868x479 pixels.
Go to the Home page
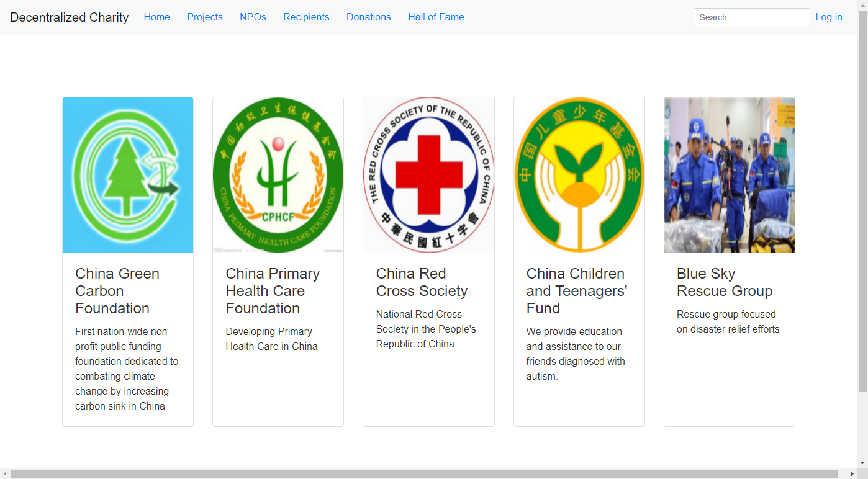click(156, 17)
